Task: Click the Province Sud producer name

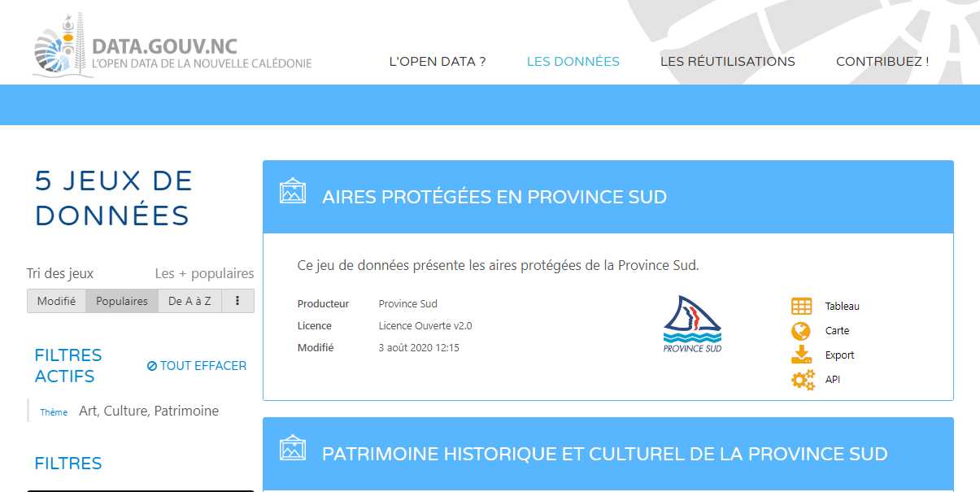Action: click(x=407, y=304)
